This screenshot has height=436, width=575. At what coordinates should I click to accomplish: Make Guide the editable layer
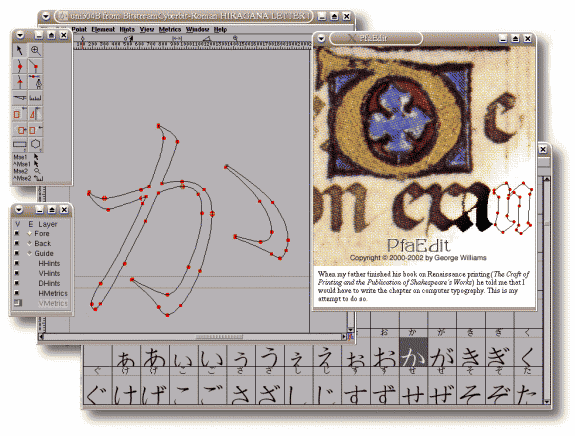coord(30,253)
